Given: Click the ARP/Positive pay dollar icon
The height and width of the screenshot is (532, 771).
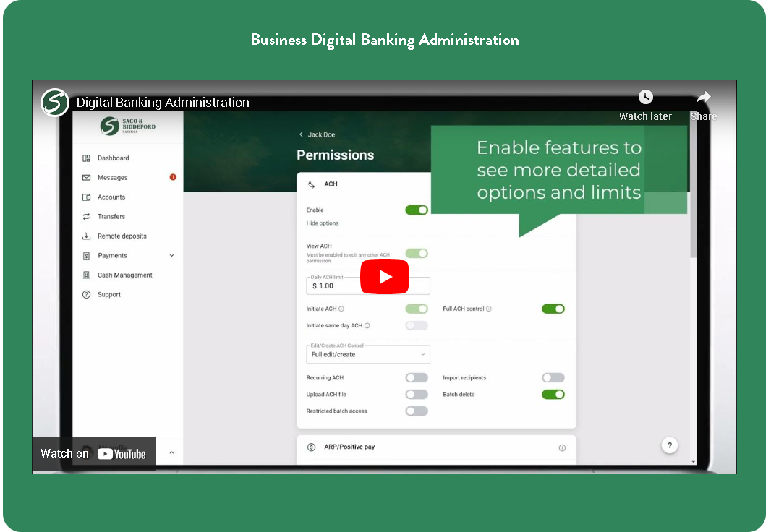Looking at the screenshot, I should click(311, 447).
